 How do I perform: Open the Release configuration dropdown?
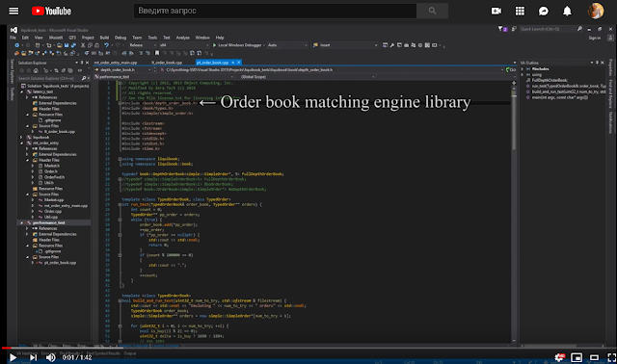pyautogui.click(x=142, y=45)
